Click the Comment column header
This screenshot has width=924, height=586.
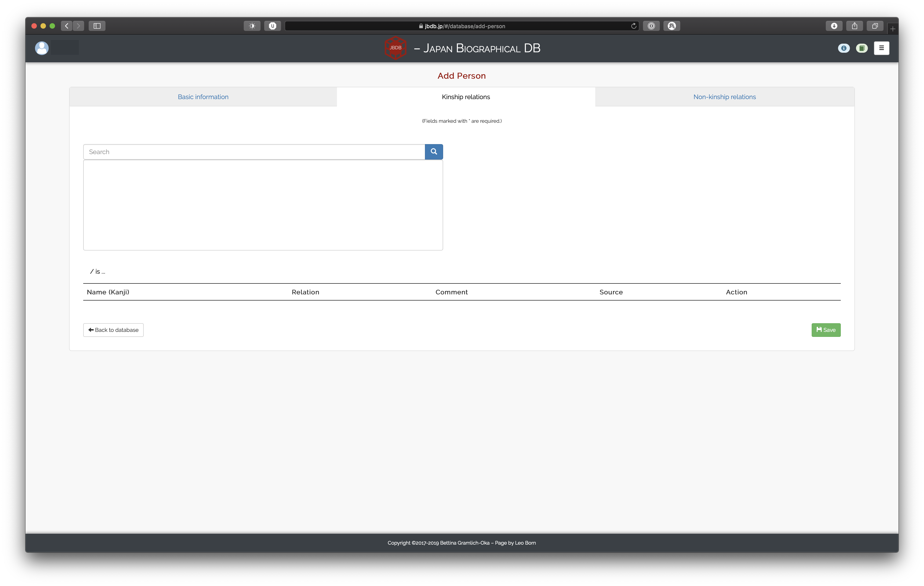(x=452, y=292)
